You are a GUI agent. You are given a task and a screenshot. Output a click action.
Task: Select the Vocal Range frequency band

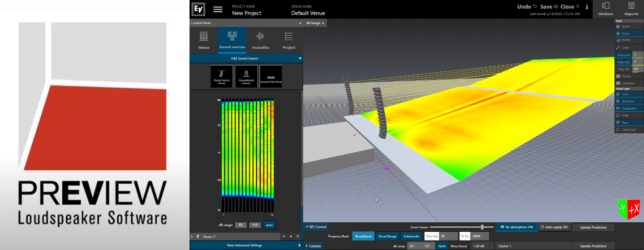pyautogui.click(x=387, y=236)
